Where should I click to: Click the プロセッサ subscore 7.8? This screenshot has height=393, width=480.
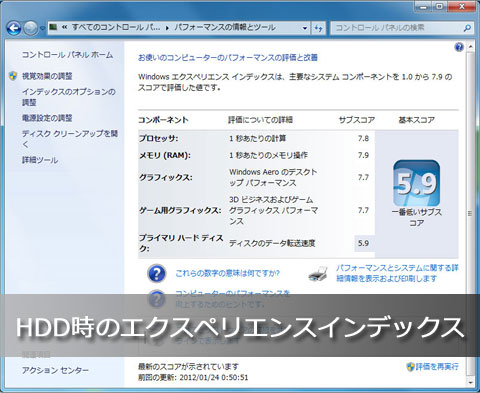[363, 138]
